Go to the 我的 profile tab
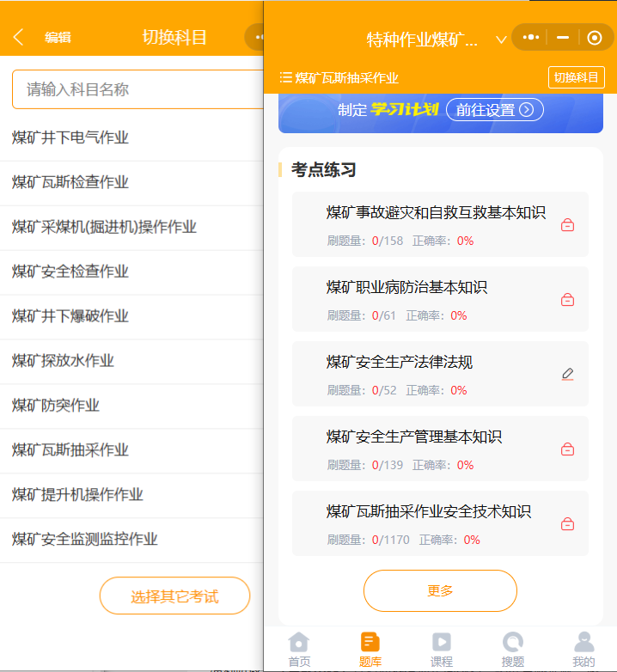 pos(584,650)
